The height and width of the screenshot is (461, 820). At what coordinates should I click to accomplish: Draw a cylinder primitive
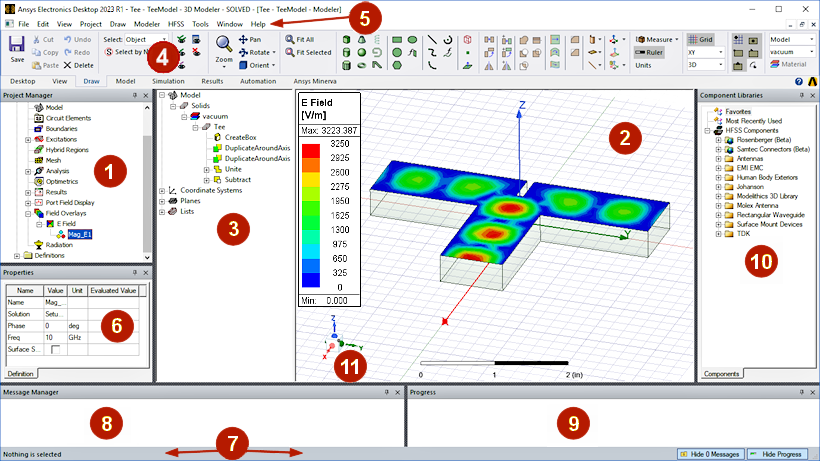[346, 52]
